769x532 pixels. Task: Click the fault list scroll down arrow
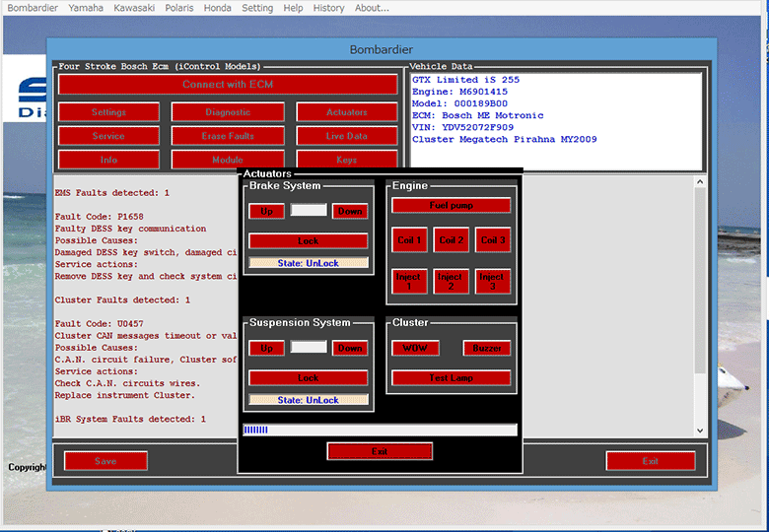point(700,431)
